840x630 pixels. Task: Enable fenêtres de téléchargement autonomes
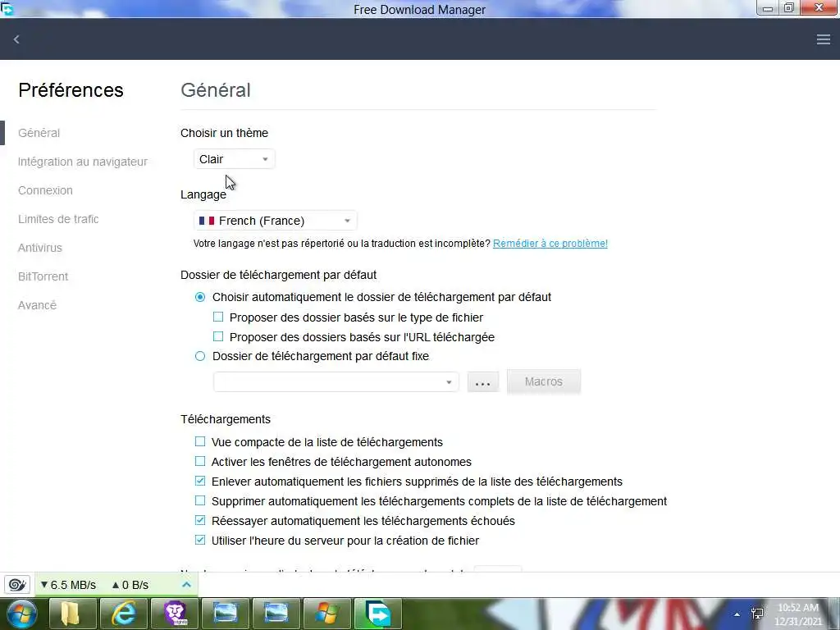point(200,462)
